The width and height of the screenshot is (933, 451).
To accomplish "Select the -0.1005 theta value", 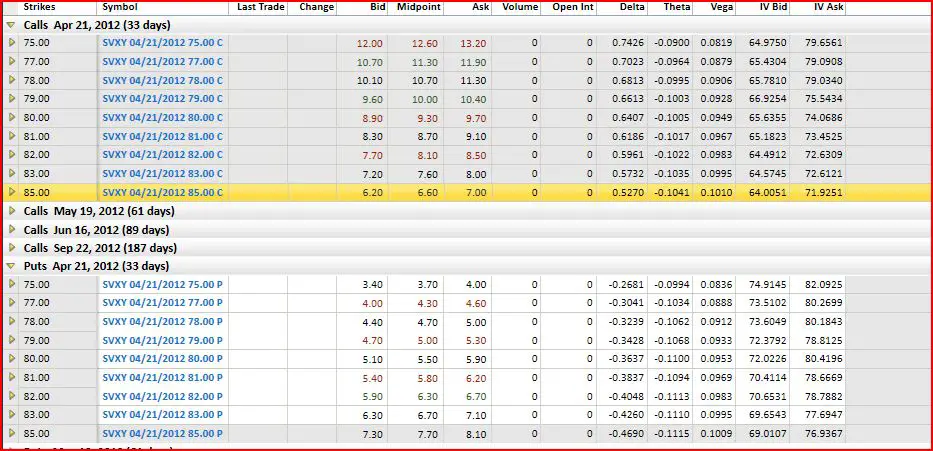I will pyautogui.click(x=672, y=118).
